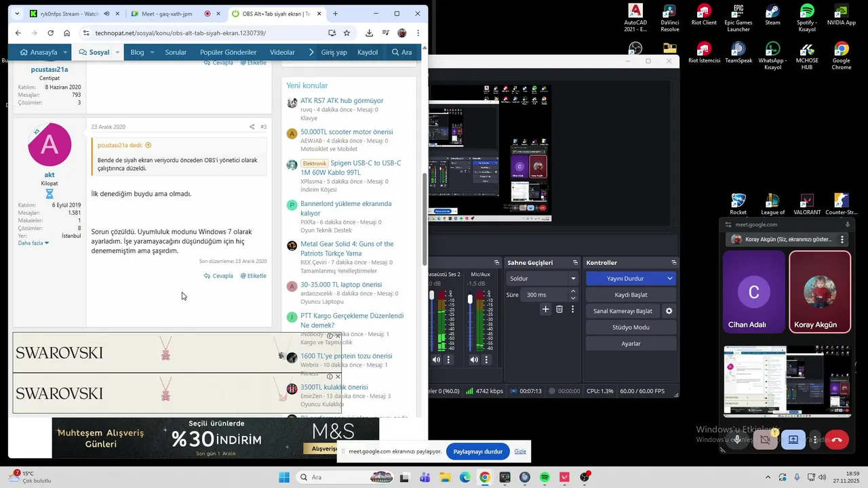Open the Ara search on technopat

coord(401,52)
